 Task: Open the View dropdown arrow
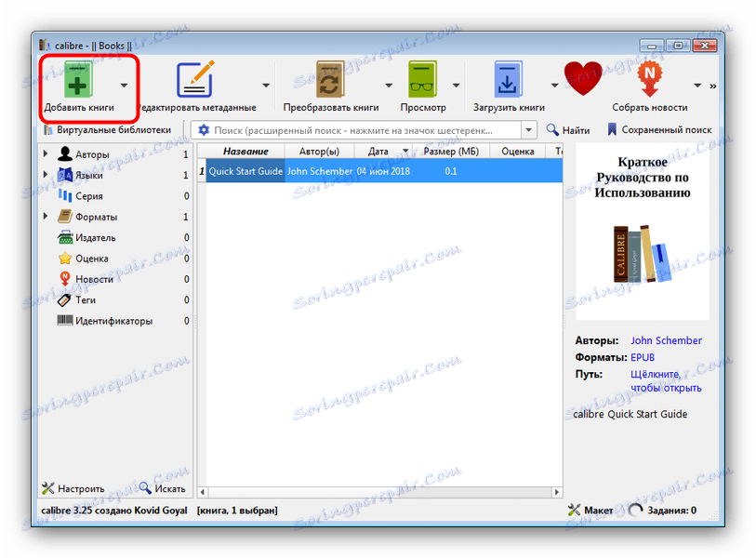pyautogui.click(x=456, y=86)
